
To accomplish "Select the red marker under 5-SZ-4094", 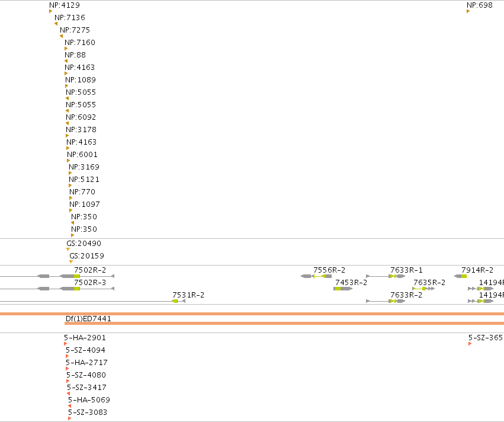I will (x=67, y=356).
